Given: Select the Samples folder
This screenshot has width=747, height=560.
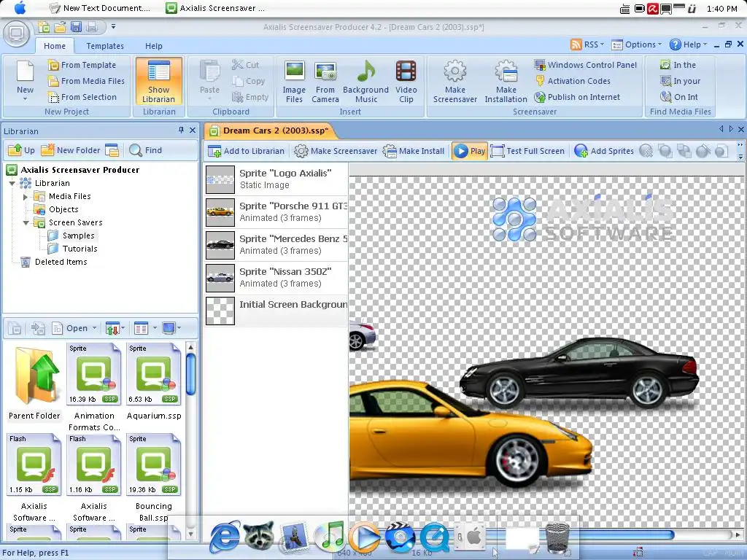Looking at the screenshot, I should click(x=78, y=236).
